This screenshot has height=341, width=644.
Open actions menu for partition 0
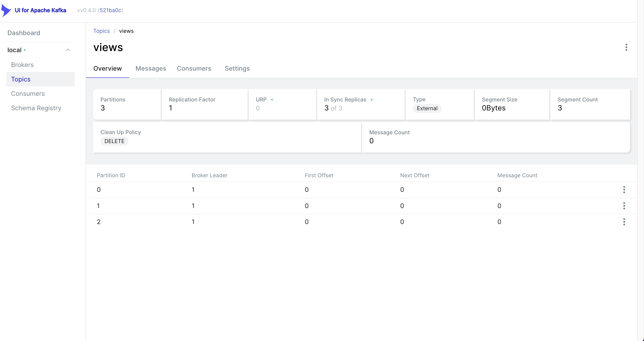624,190
